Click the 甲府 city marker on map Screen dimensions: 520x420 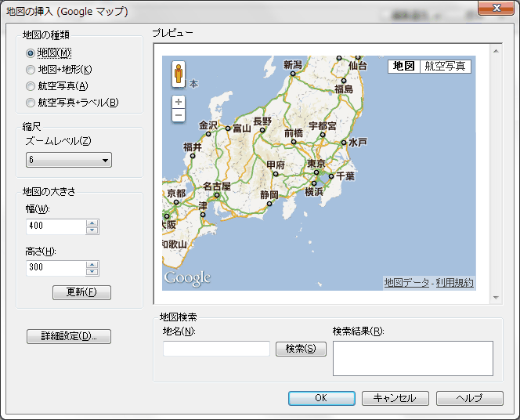click(276, 173)
